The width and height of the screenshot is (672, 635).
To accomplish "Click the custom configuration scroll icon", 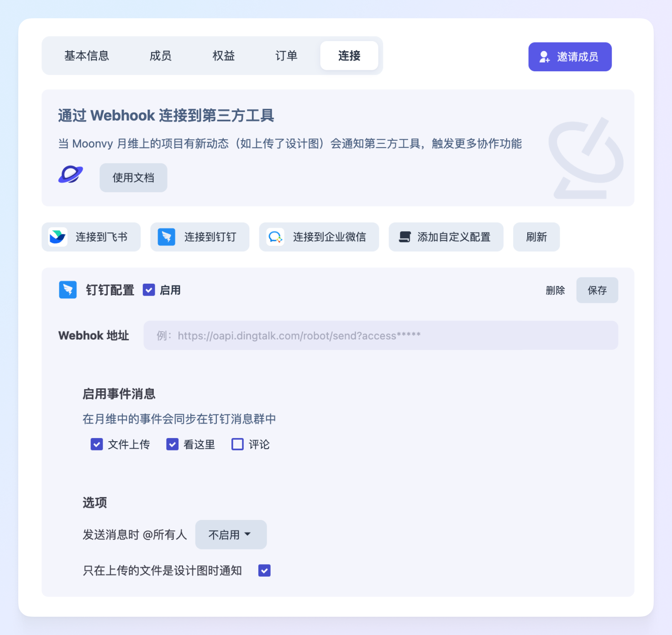I will (405, 237).
